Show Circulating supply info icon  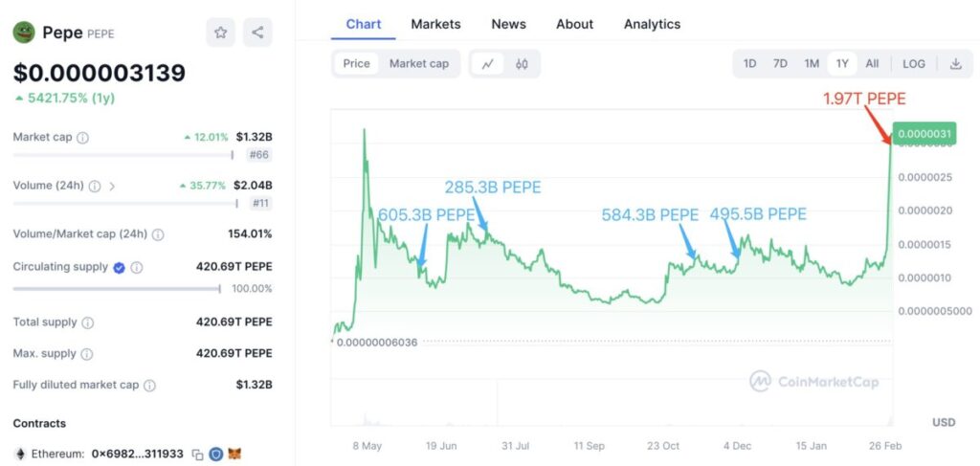(x=137, y=268)
